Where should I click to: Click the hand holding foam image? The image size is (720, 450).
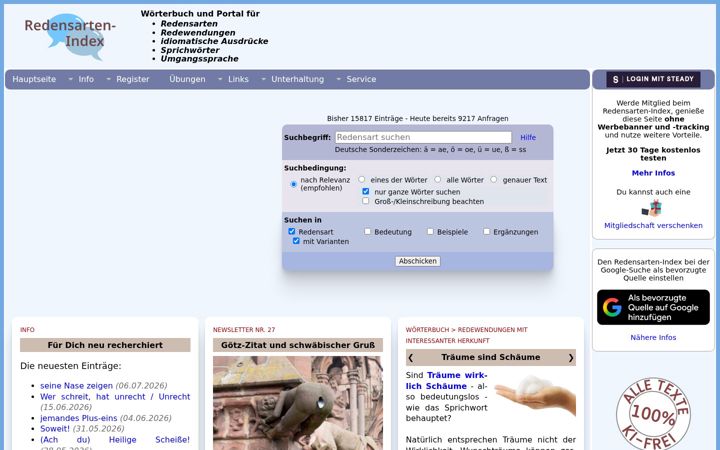coord(534,395)
